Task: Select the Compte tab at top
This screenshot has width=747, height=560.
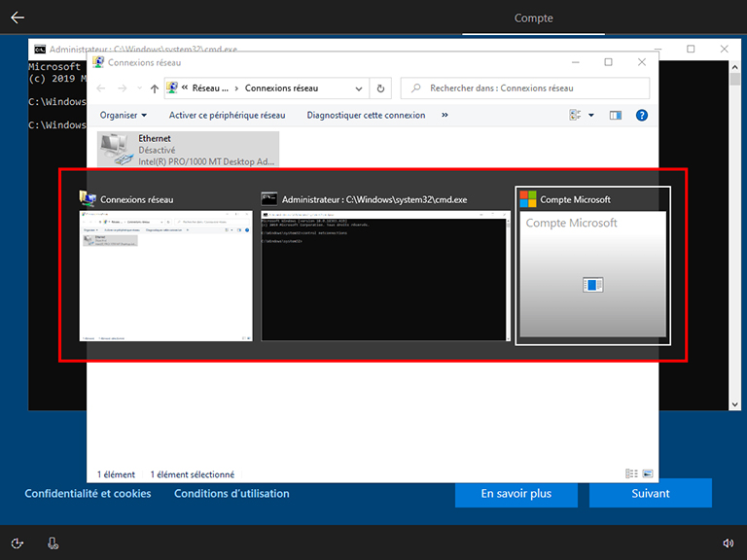Action: coord(533,17)
